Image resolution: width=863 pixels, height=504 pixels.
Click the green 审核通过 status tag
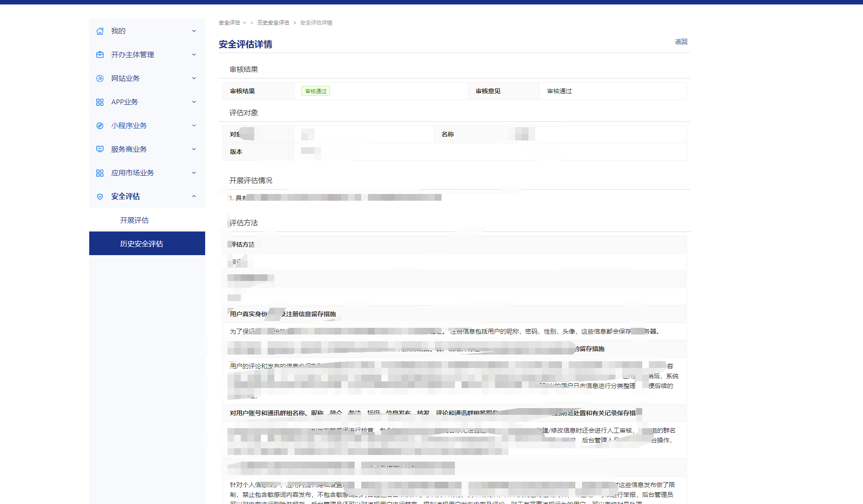pos(316,91)
